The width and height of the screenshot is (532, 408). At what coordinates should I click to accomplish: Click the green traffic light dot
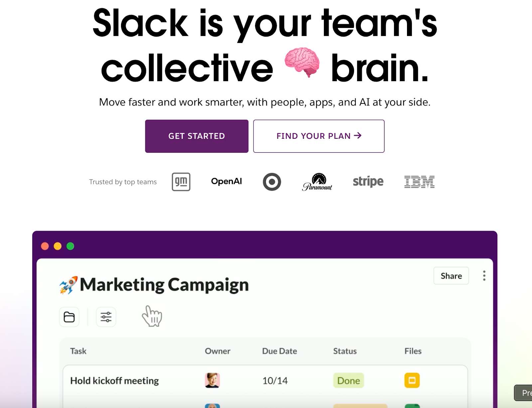(70, 245)
